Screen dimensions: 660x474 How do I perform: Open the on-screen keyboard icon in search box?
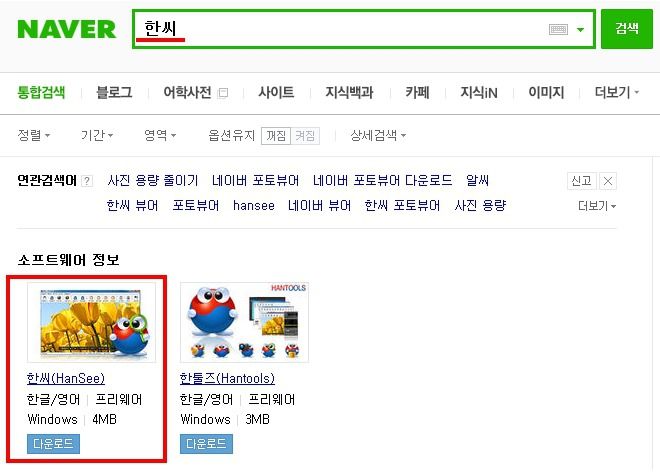(558, 29)
